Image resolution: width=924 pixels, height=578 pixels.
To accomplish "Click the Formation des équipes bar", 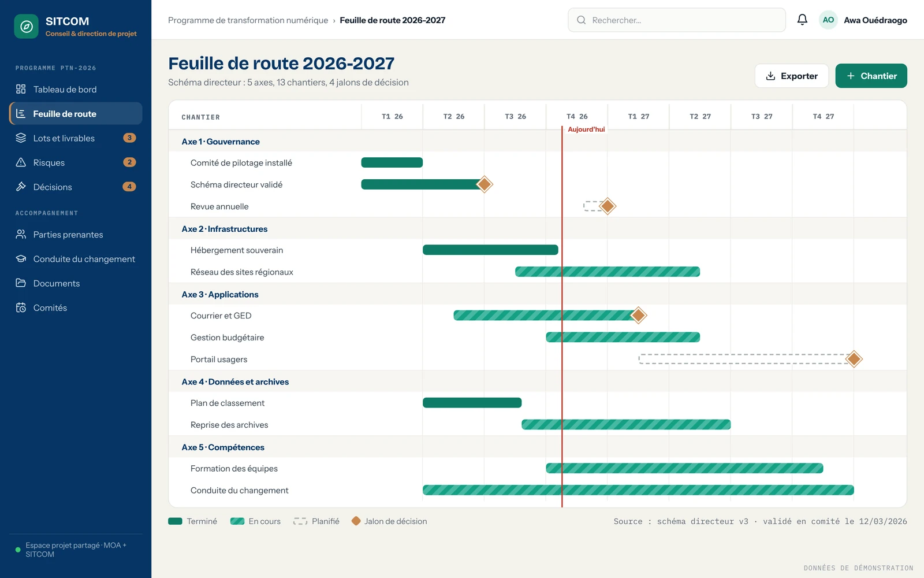I will 684,468.
